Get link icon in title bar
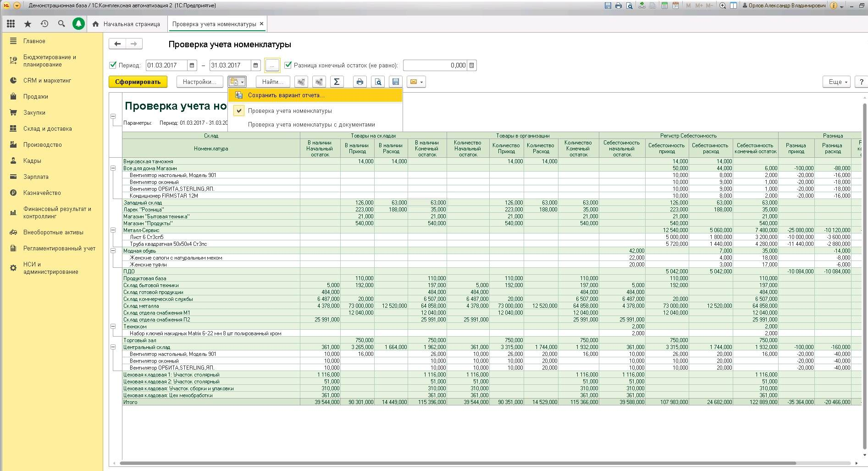This screenshot has width=868, height=471. coord(642,6)
